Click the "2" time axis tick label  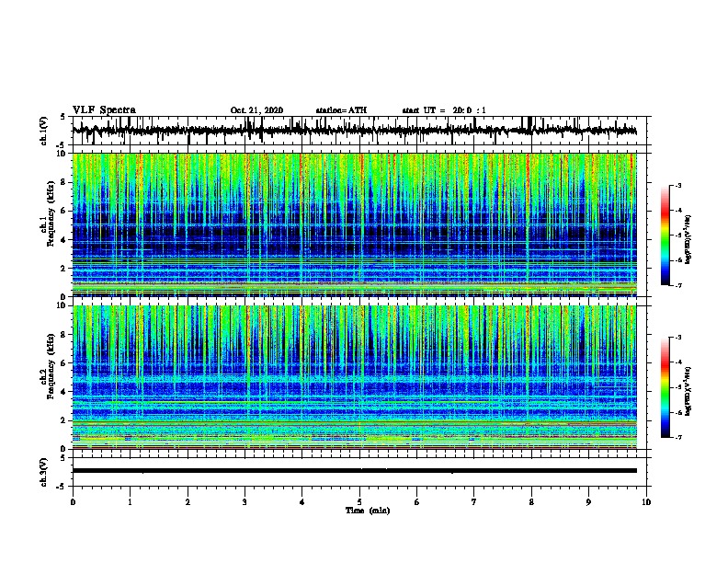click(188, 502)
